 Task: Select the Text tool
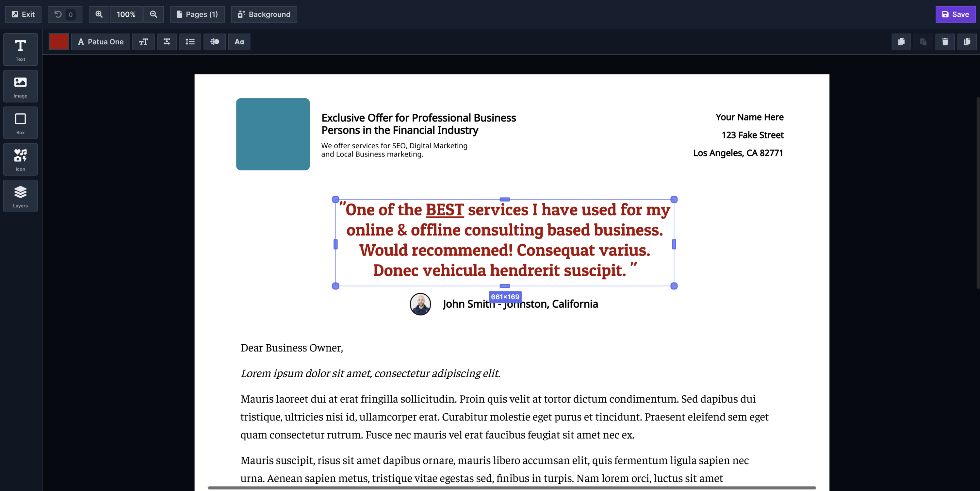pos(21,49)
